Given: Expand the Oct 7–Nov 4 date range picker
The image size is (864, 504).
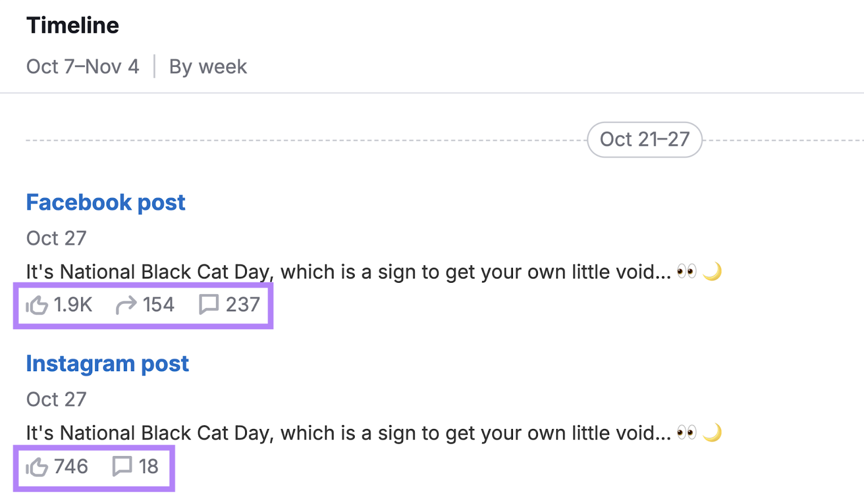Looking at the screenshot, I should (82, 66).
